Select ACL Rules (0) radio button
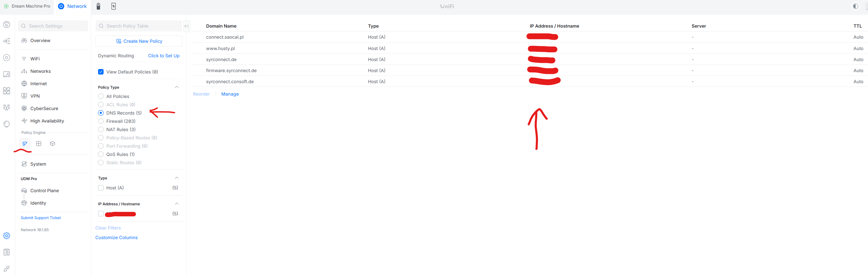The width and height of the screenshot is (868, 275). pos(101,105)
